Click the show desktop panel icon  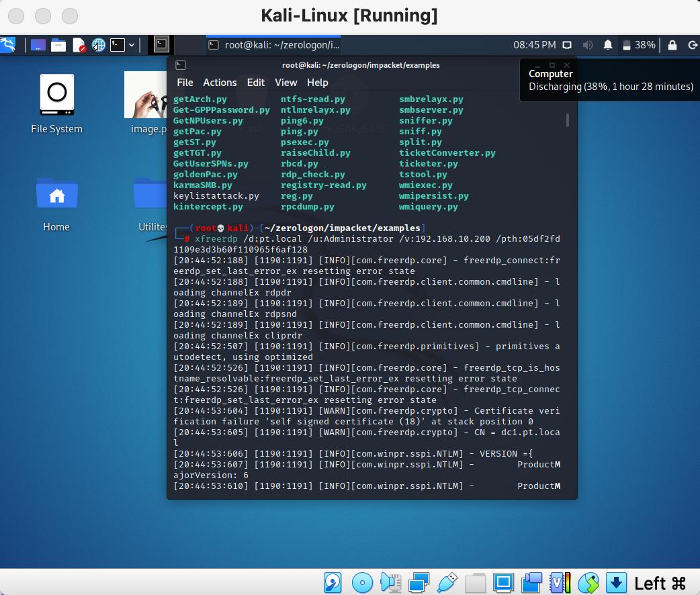(x=38, y=45)
